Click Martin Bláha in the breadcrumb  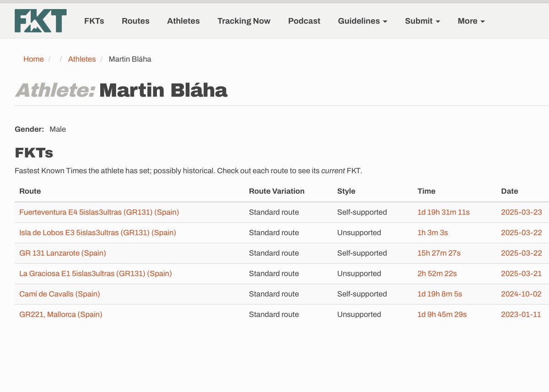130,59
